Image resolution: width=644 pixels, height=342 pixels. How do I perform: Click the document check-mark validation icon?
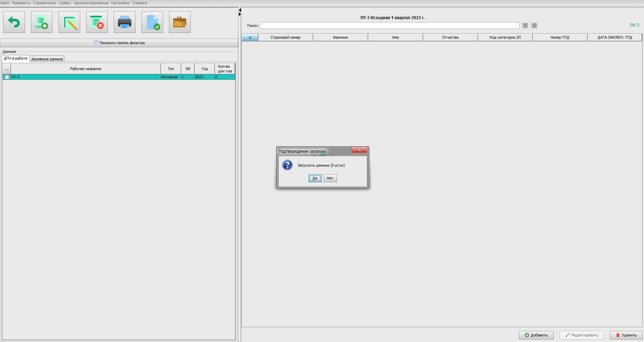click(x=152, y=23)
